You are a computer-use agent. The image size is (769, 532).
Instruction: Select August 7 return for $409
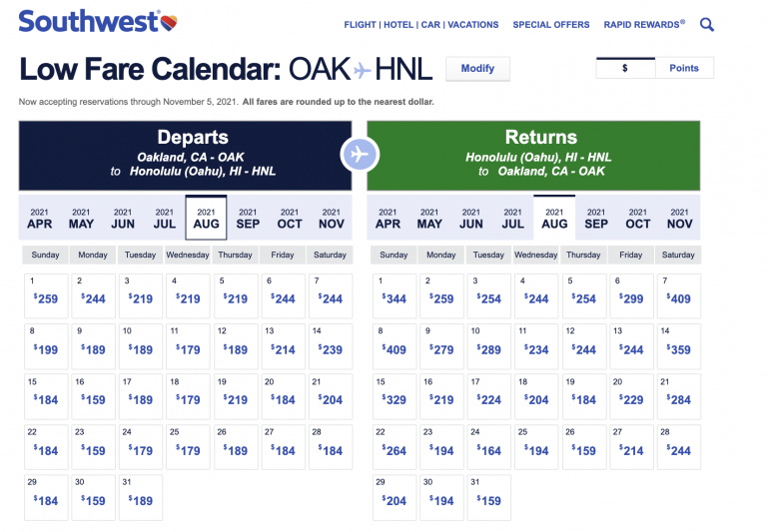(678, 295)
